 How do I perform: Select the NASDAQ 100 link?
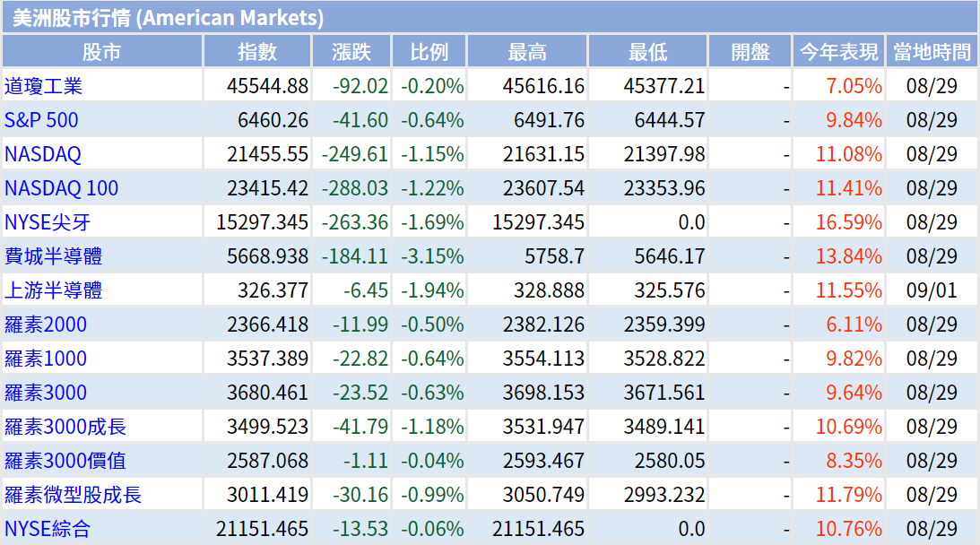61,188
